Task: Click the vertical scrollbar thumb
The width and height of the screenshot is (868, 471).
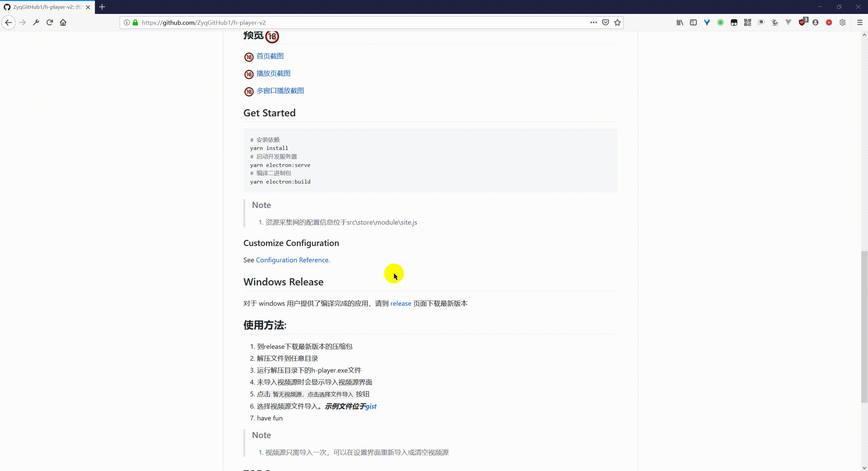Action: pos(864,327)
